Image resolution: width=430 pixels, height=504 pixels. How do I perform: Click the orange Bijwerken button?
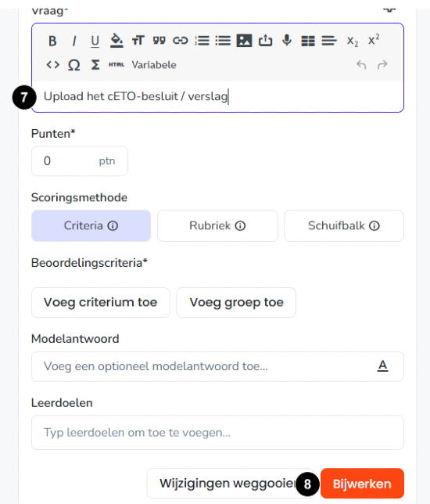tap(362, 484)
